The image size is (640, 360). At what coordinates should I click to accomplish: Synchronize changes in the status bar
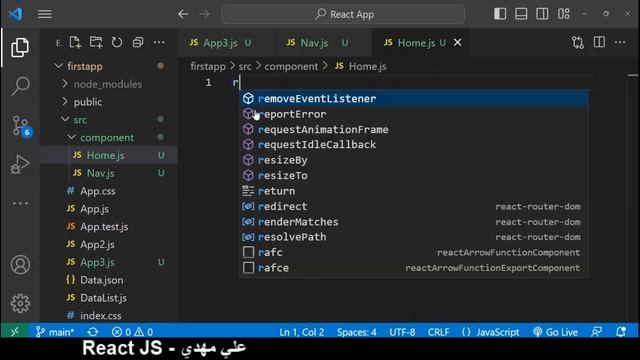coord(93,332)
